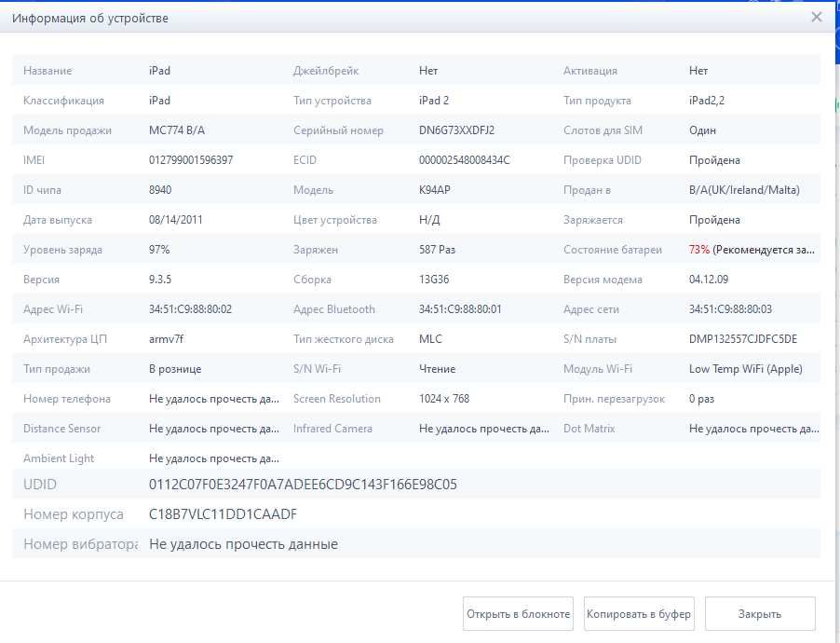
Task: Select the ECID value 000002548008434C
Action: [465, 159]
